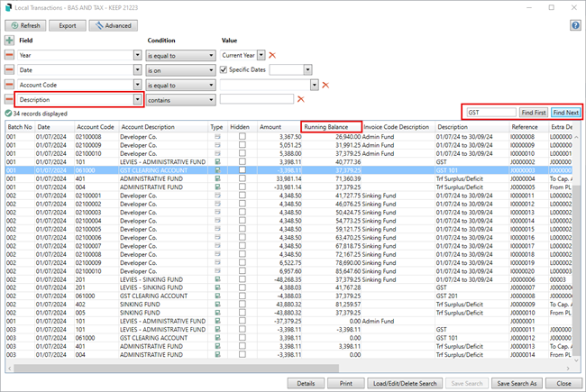Remove the Date filter row

coord(9,70)
